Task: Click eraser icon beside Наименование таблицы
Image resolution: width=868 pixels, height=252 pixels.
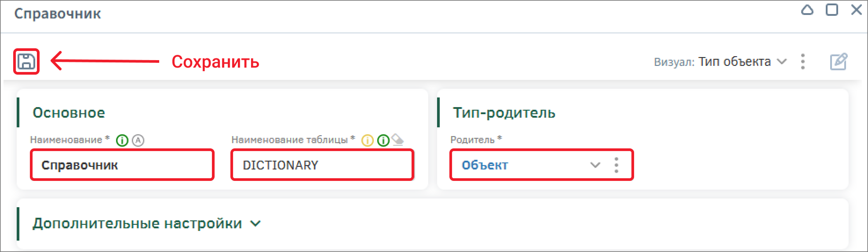Action: [398, 139]
